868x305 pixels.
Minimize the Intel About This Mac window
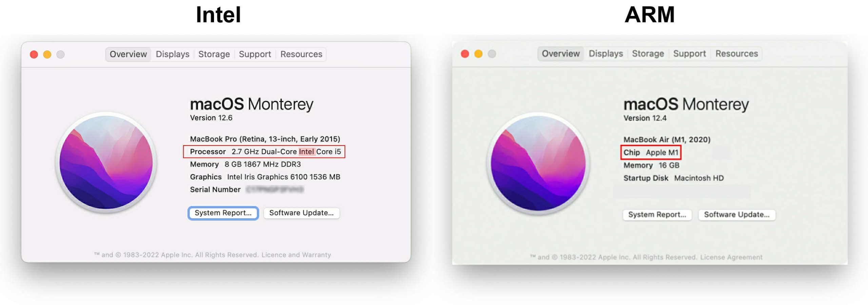47,55
